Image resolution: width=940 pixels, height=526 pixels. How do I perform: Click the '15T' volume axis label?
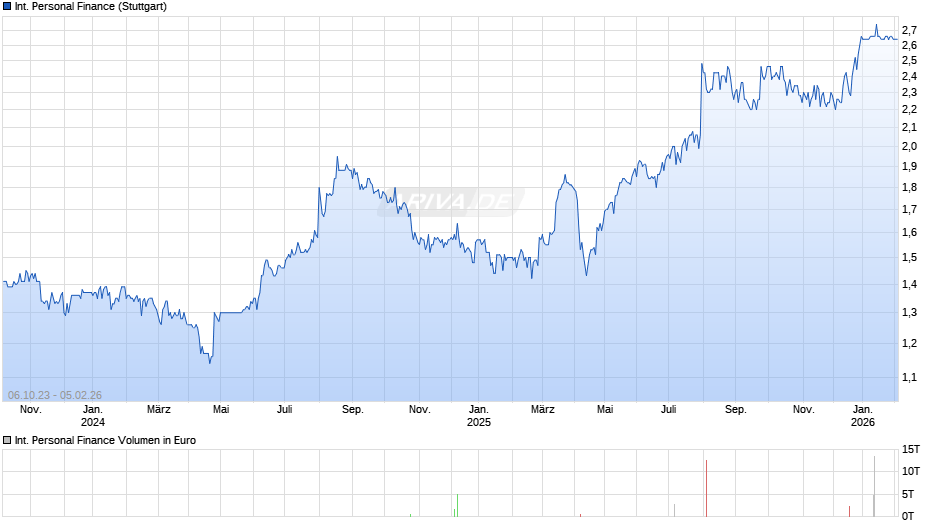point(911,449)
